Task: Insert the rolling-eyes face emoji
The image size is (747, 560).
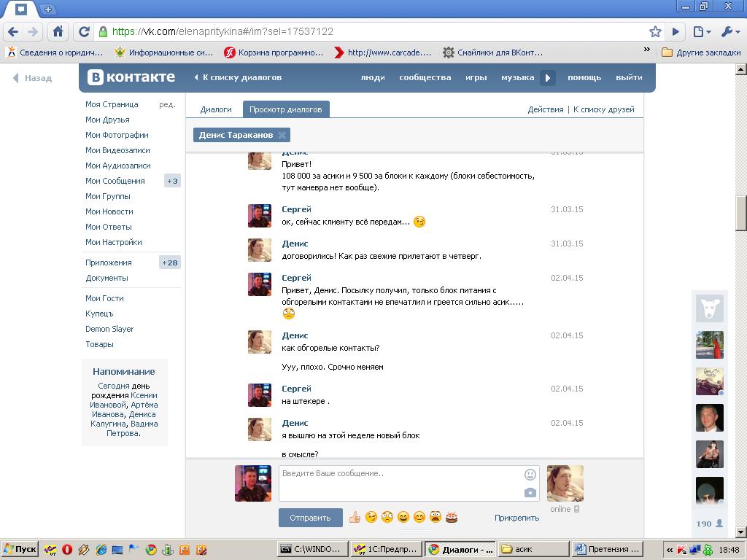Action: pos(387,517)
